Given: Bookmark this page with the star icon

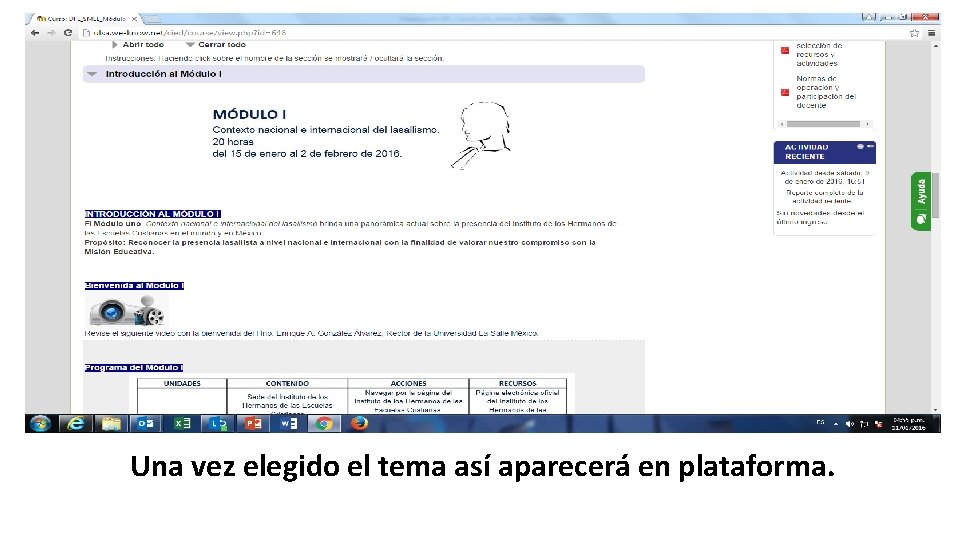Looking at the screenshot, I should click(x=915, y=33).
